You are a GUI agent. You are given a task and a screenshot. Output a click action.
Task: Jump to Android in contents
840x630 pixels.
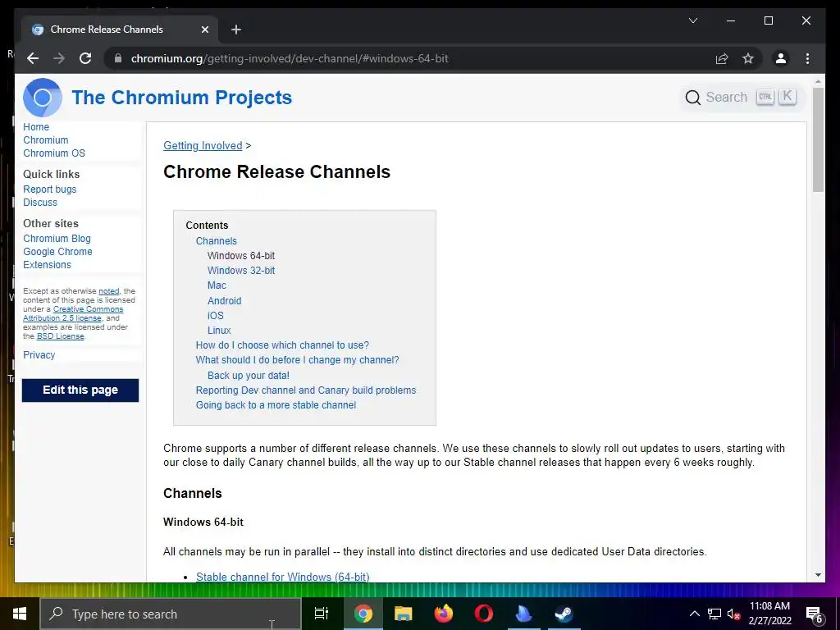tap(224, 301)
